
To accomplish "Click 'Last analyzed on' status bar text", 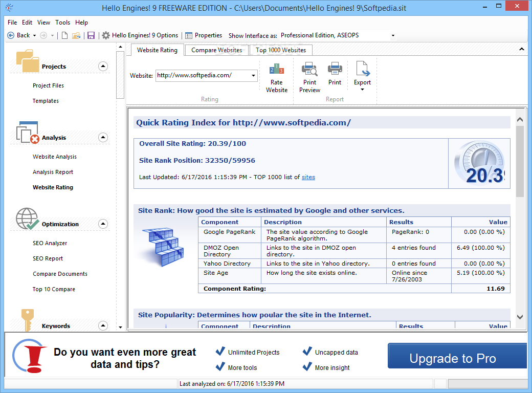I will pyautogui.click(x=232, y=384).
